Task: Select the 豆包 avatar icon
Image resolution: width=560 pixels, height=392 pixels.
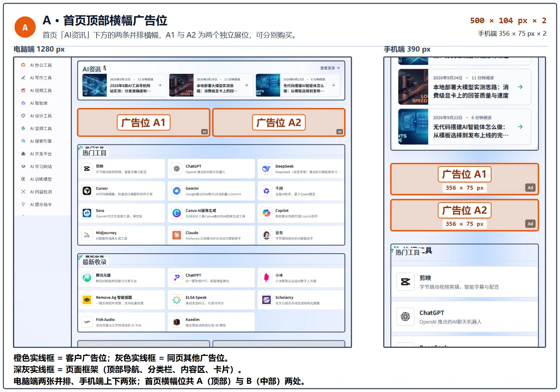Action: coord(266,235)
